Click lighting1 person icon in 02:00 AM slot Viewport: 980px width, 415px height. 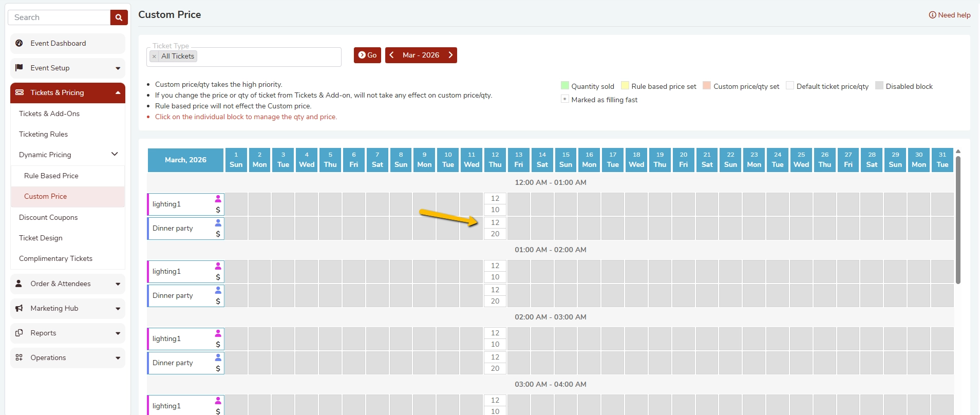click(218, 333)
